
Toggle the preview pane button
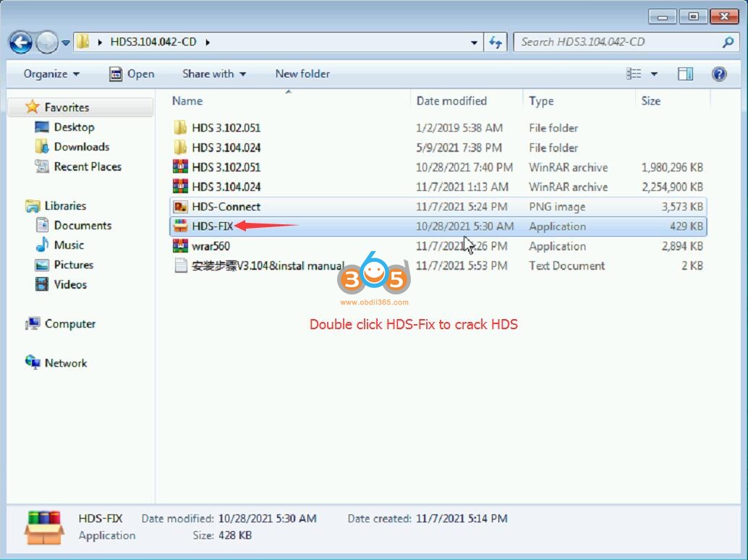[685, 74]
